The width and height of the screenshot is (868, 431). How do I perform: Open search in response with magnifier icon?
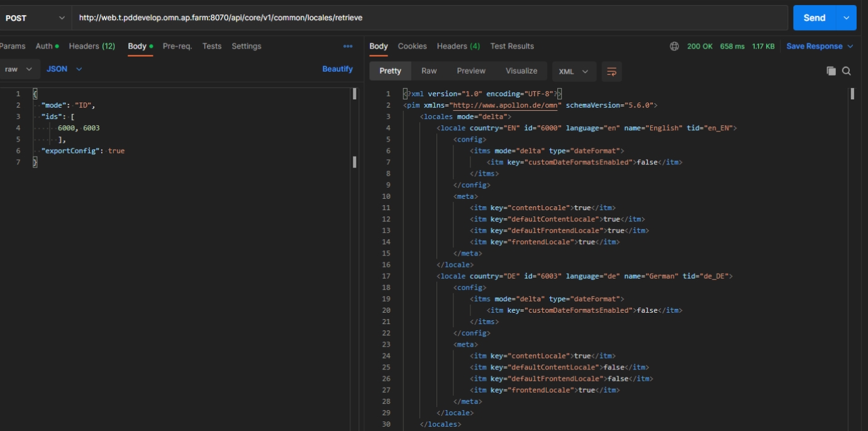pos(847,71)
